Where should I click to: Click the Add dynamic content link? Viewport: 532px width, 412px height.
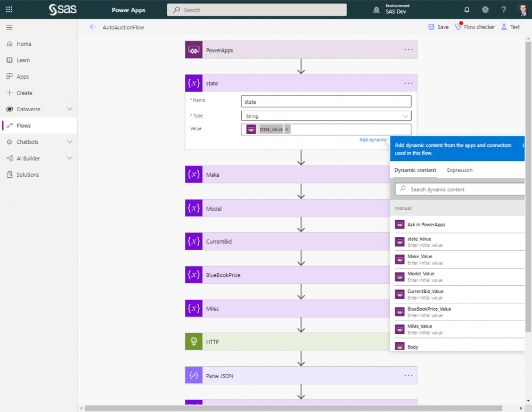[x=373, y=139]
